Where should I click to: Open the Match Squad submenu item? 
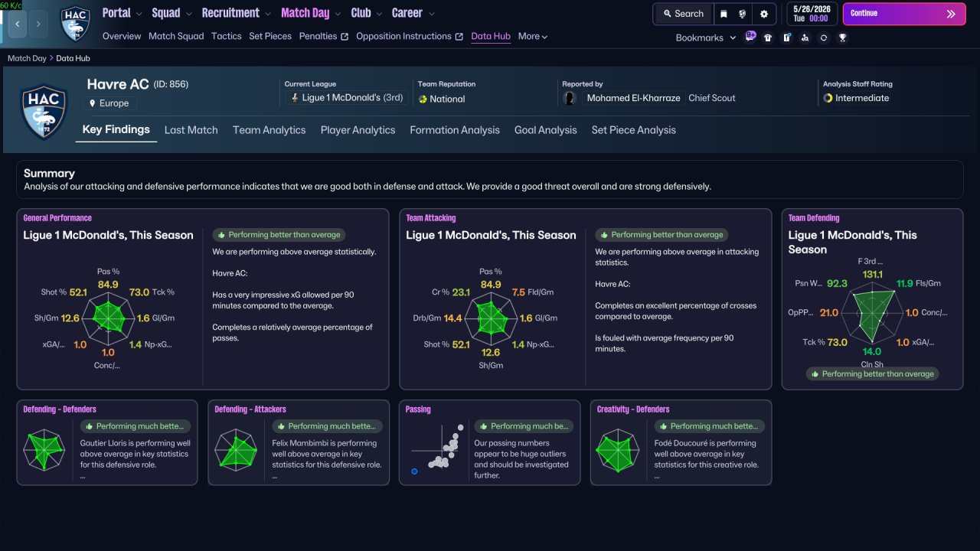tap(176, 36)
